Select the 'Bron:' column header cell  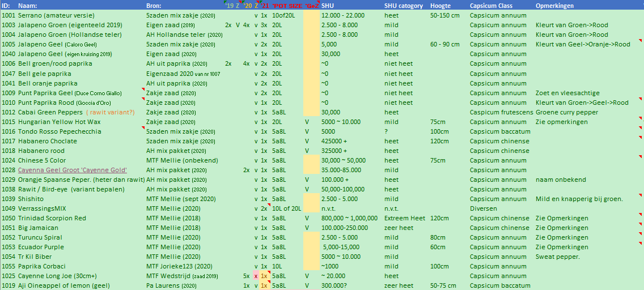pos(155,6)
